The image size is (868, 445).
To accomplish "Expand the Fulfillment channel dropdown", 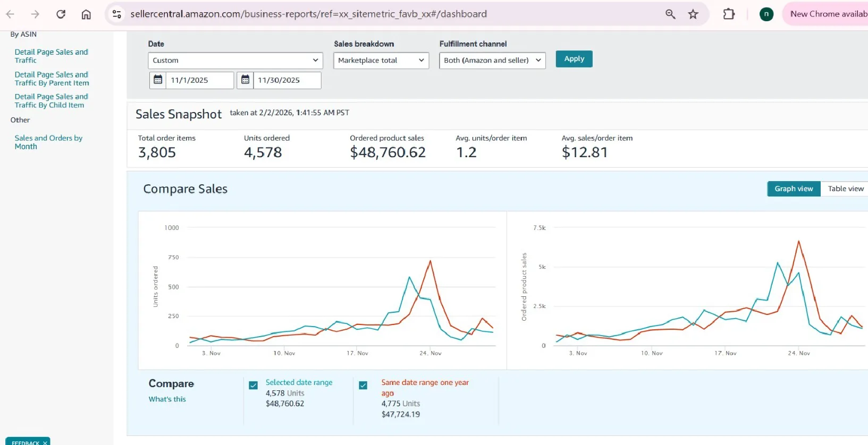I will pyautogui.click(x=492, y=61).
